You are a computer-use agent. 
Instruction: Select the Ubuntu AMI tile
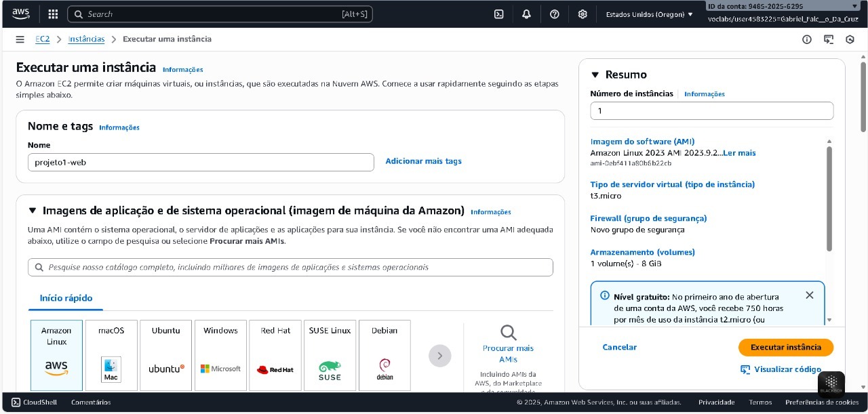pos(166,355)
